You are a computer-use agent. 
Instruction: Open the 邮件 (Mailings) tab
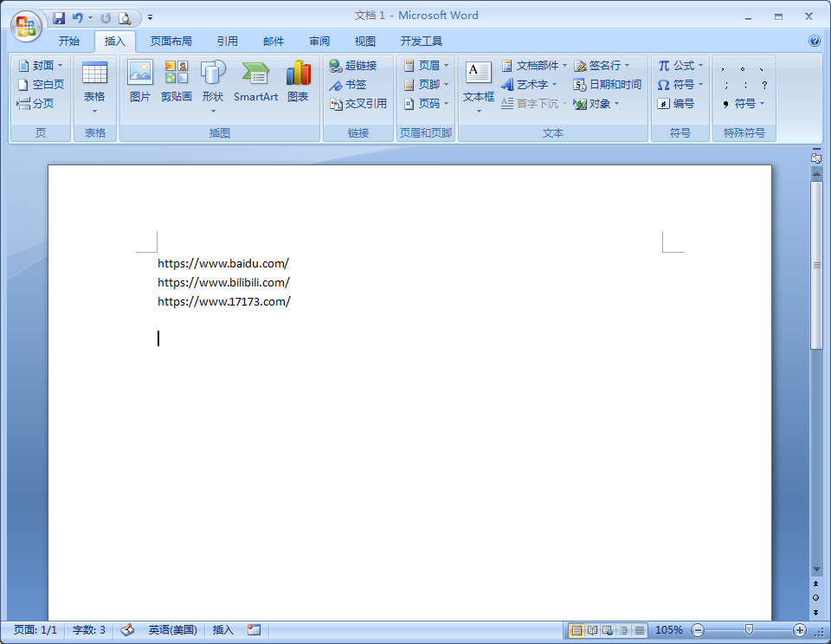click(273, 41)
